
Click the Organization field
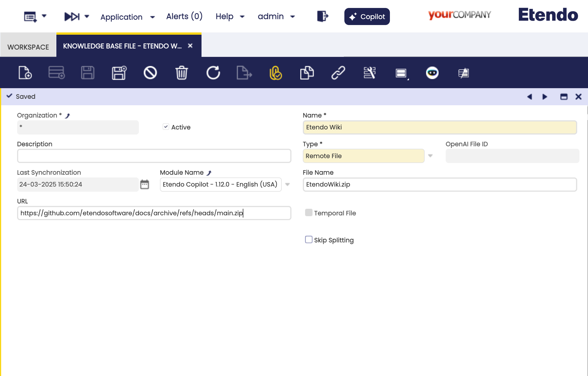click(x=78, y=127)
